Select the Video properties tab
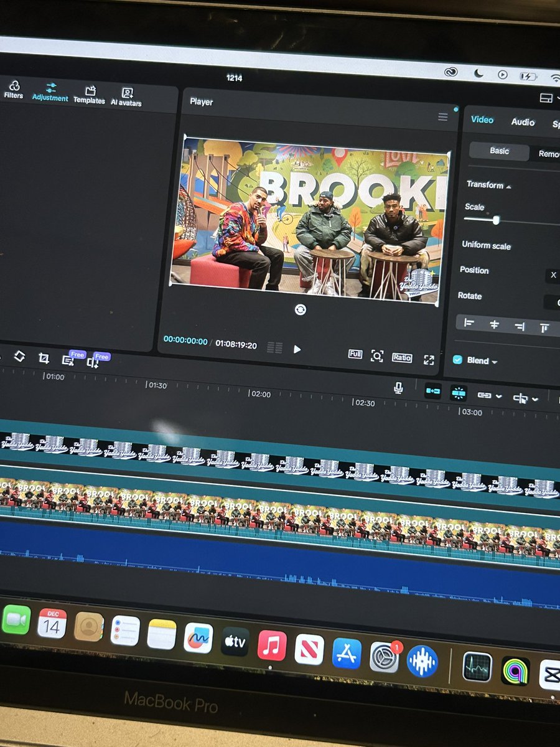Screen dimensions: 560x747 482,120
